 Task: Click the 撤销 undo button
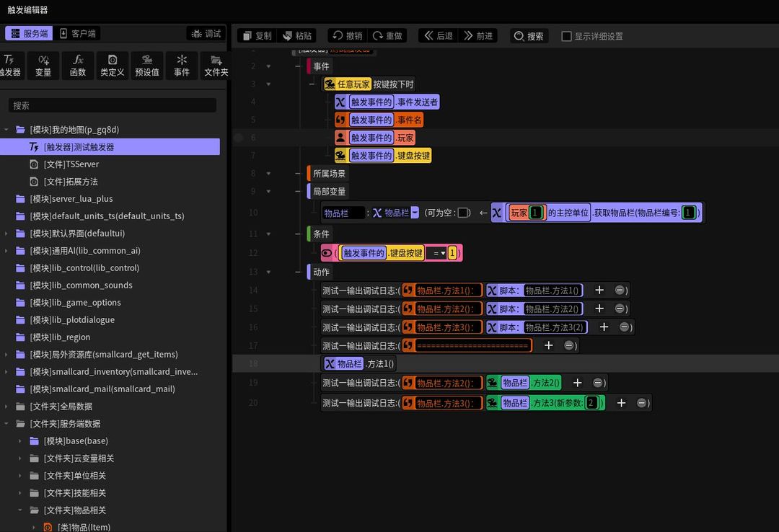click(x=347, y=36)
